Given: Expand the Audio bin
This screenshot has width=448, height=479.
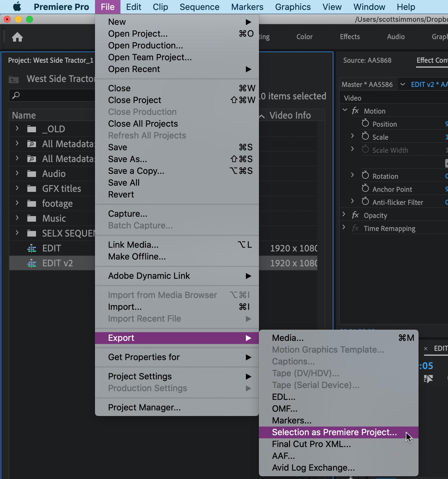Looking at the screenshot, I should pos(17,173).
